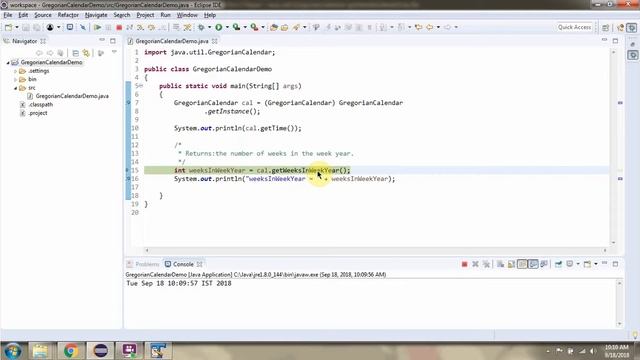Click the New file toolbar icon
640x360 pixels.
pos(8,27)
